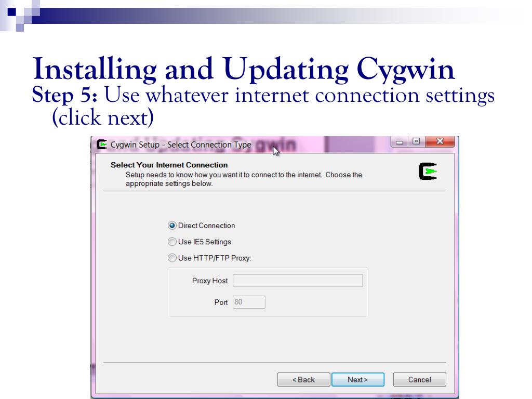
Task: Select Use HTTP/FTP Proxy radio button
Action: (x=172, y=258)
